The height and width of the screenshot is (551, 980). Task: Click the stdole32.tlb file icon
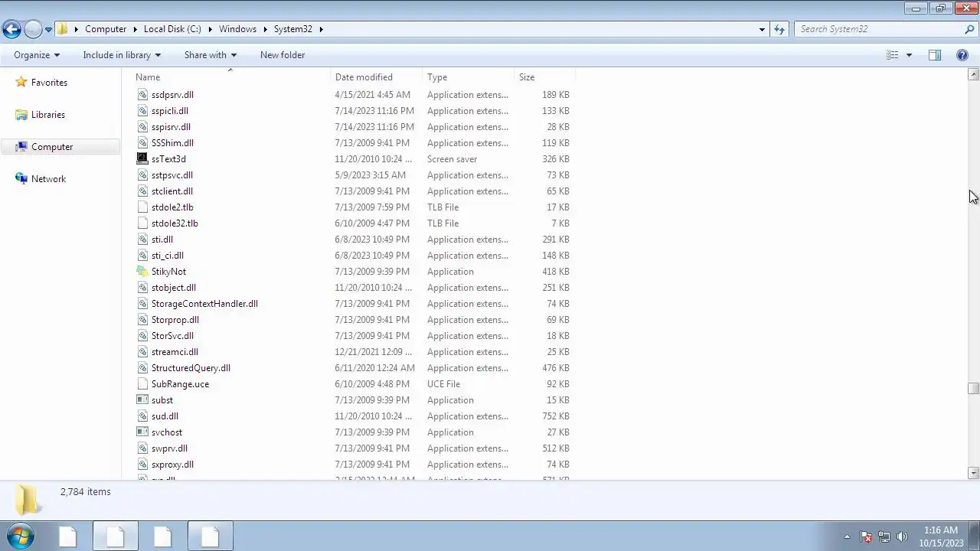tap(142, 223)
